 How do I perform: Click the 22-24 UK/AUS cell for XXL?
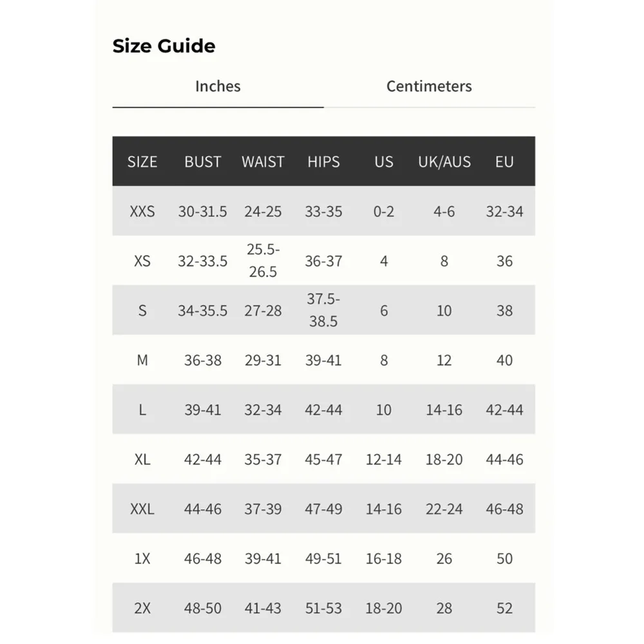(x=444, y=509)
